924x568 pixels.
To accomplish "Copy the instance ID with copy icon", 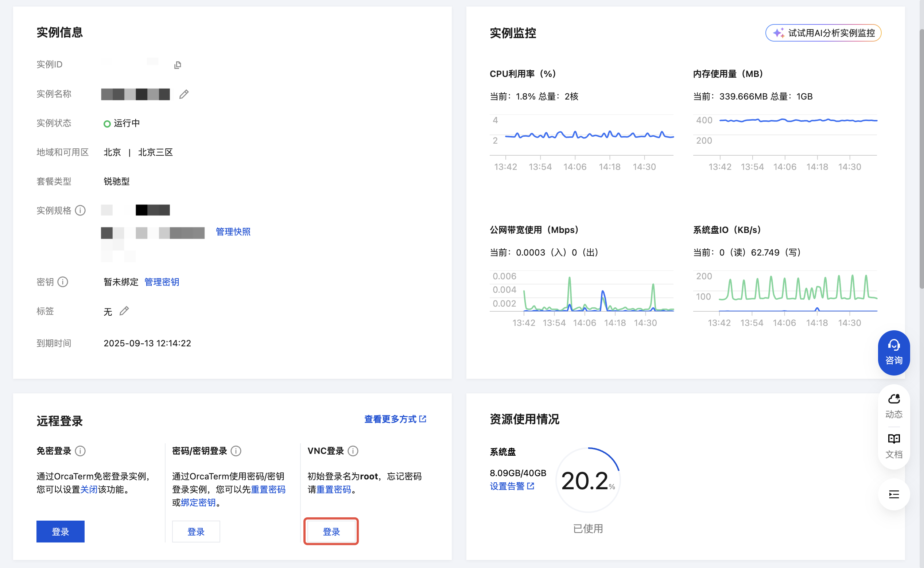I will [x=178, y=65].
